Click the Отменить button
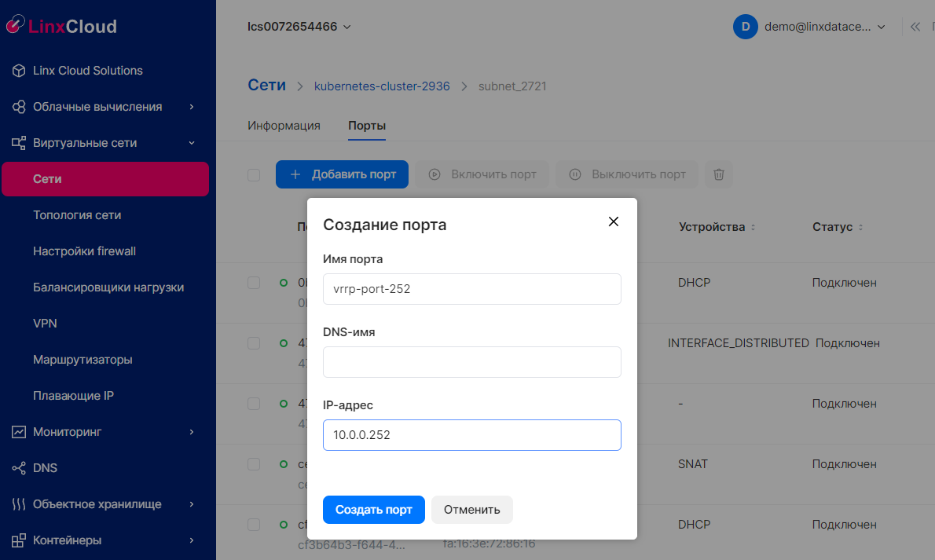Image resolution: width=935 pixels, height=560 pixels. tap(471, 510)
